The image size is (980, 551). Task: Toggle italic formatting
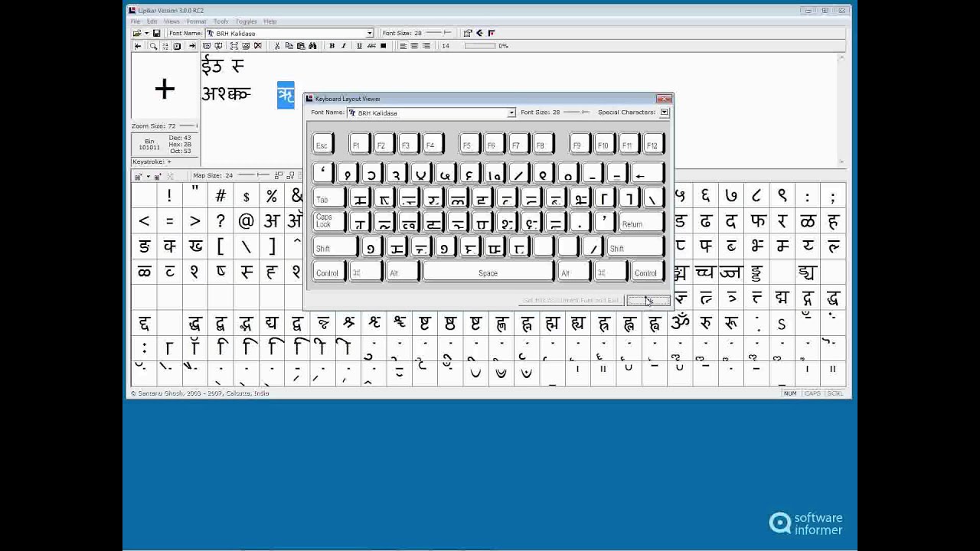pos(344,46)
